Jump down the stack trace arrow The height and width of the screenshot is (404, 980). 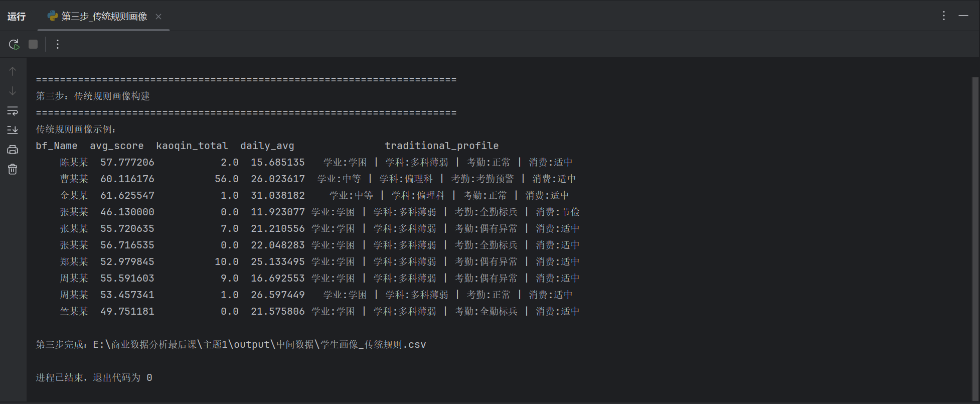(13, 91)
